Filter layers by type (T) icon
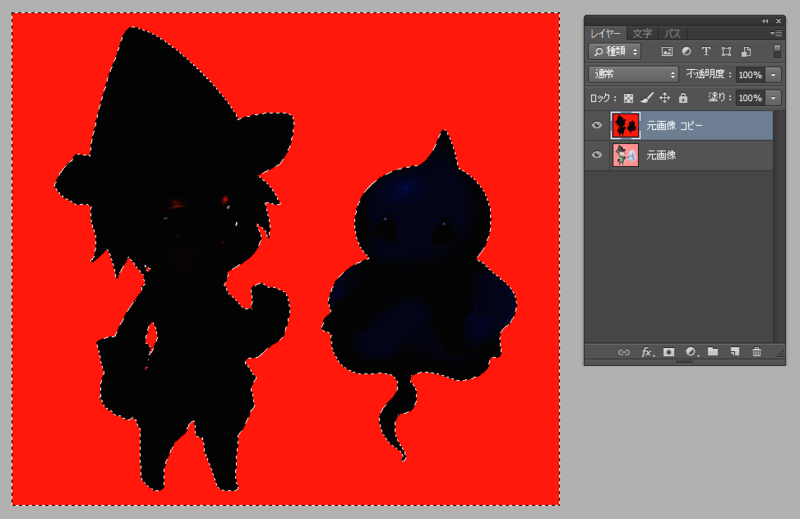 tap(706, 51)
